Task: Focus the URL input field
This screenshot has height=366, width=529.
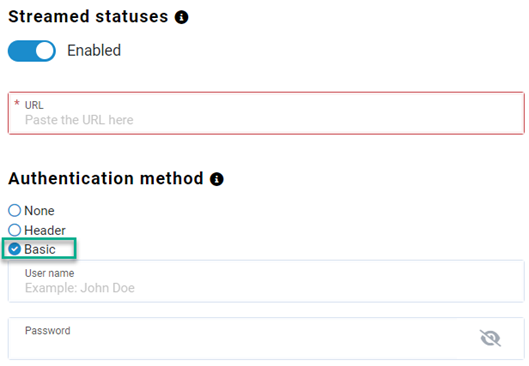Action: [x=266, y=113]
